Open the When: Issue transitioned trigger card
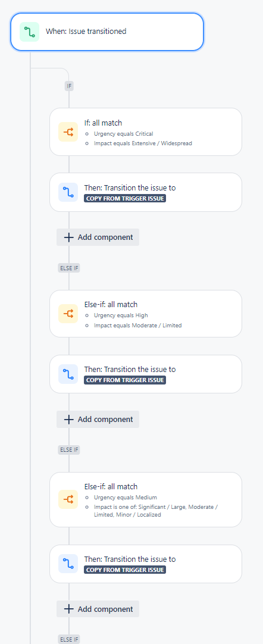 click(107, 32)
